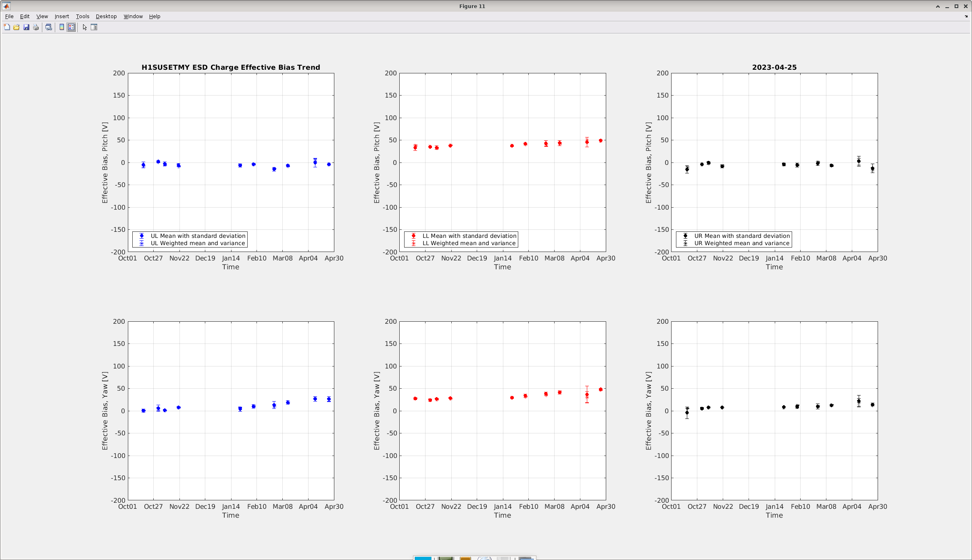972x560 pixels.
Task: Click the New Figure toolbar icon
Action: click(x=7, y=27)
